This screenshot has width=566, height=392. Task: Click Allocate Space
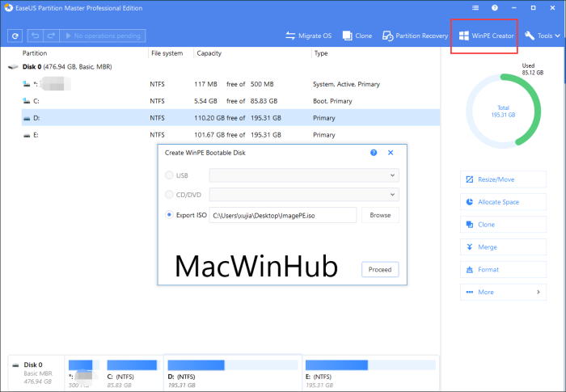(x=503, y=202)
